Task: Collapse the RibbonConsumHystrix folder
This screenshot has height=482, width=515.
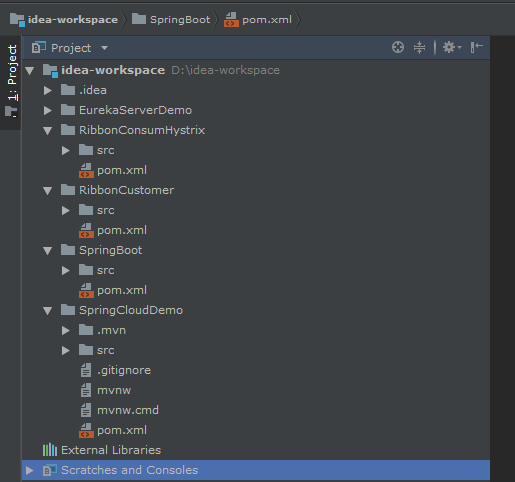Action: tap(48, 131)
